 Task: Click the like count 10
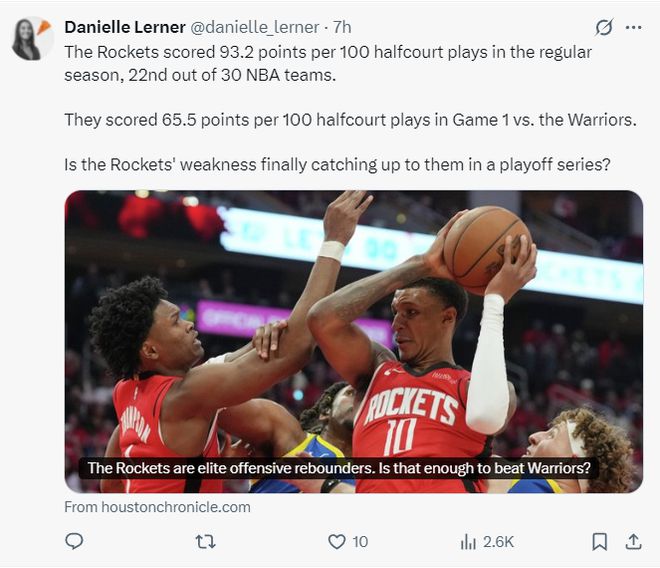(360, 542)
